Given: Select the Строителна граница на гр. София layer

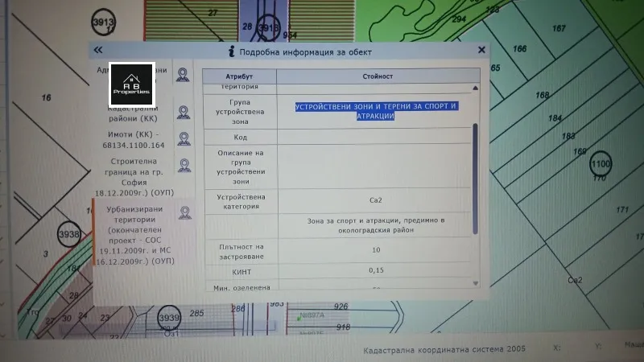Looking at the screenshot, I should click(x=136, y=177).
